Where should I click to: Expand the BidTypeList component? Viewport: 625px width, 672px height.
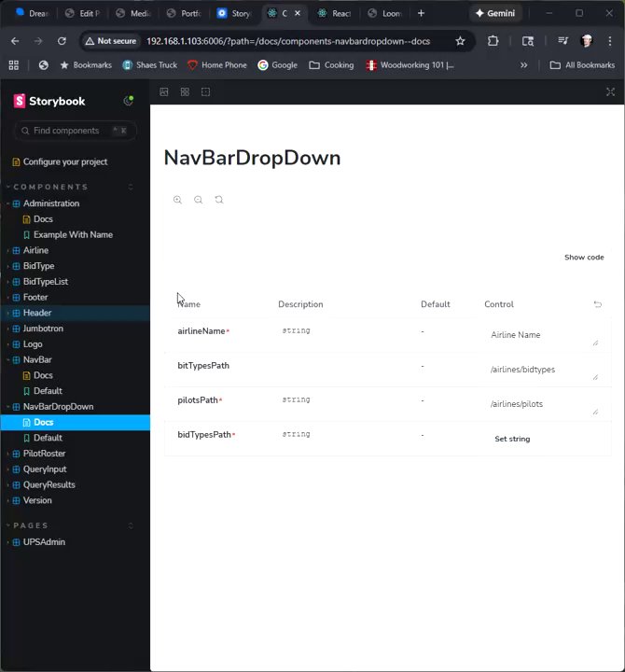click(46, 282)
